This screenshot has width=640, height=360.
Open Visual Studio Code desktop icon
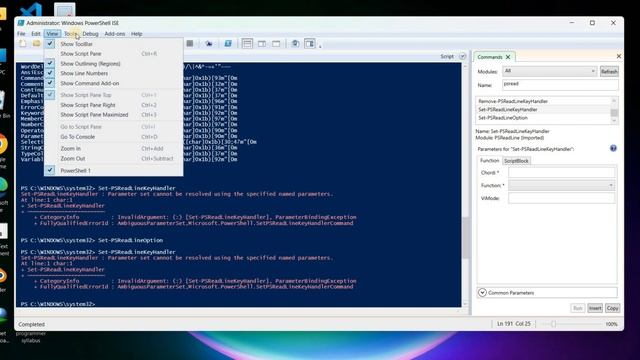point(31,9)
